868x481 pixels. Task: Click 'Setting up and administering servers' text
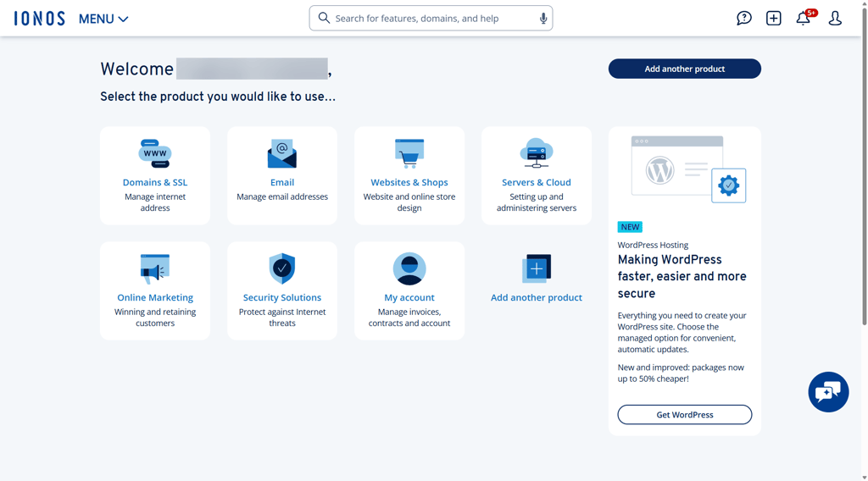pos(537,202)
